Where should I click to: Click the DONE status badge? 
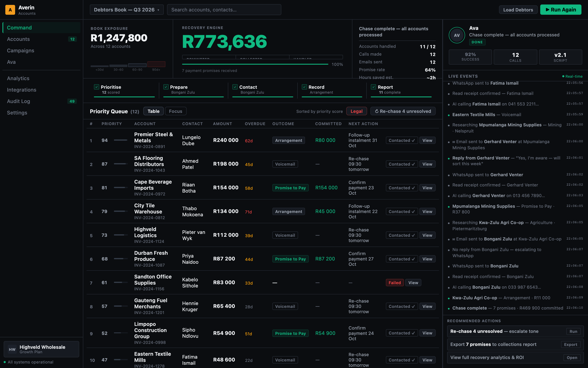[x=477, y=42]
